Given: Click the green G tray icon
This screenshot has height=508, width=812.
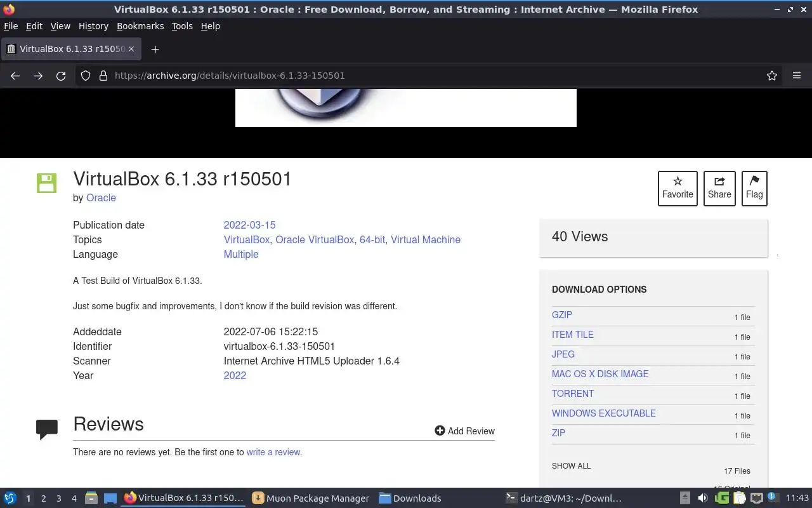Looking at the screenshot, I should point(721,498).
